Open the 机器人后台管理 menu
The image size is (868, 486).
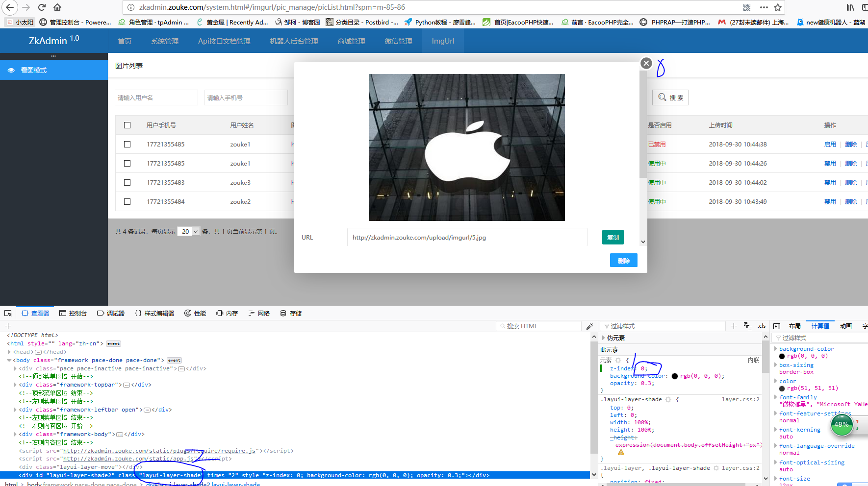[x=294, y=41]
